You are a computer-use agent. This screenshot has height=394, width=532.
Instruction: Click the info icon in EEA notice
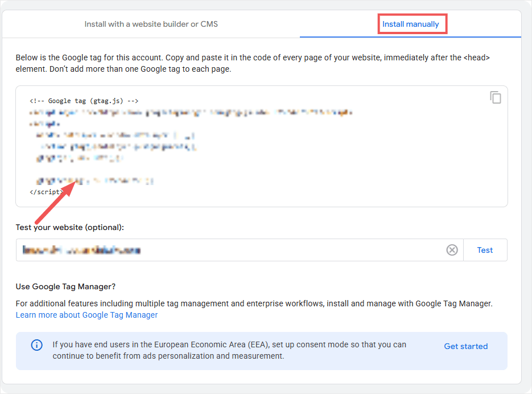36,345
